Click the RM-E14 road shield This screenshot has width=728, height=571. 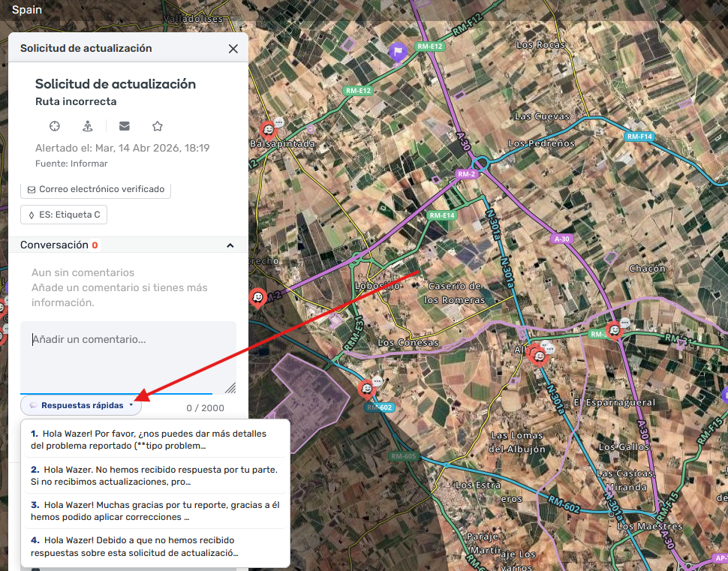tap(442, 215)
